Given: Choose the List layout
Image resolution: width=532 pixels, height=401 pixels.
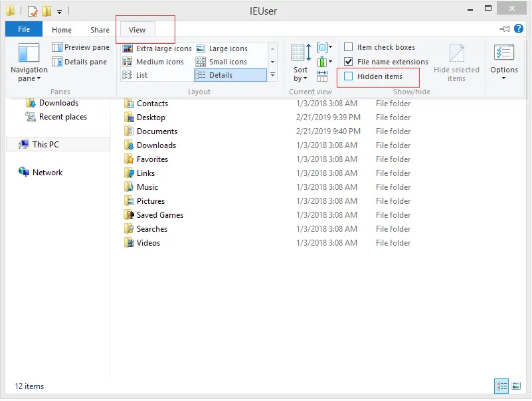Looking at the screenshot, I should [x=135, y=75].
